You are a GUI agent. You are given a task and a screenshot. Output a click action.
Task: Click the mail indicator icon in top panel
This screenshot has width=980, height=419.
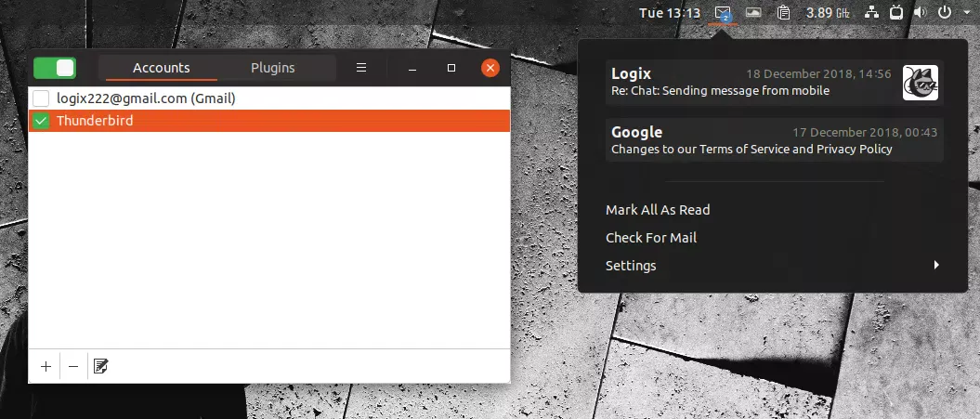click(x=723, y=13)
